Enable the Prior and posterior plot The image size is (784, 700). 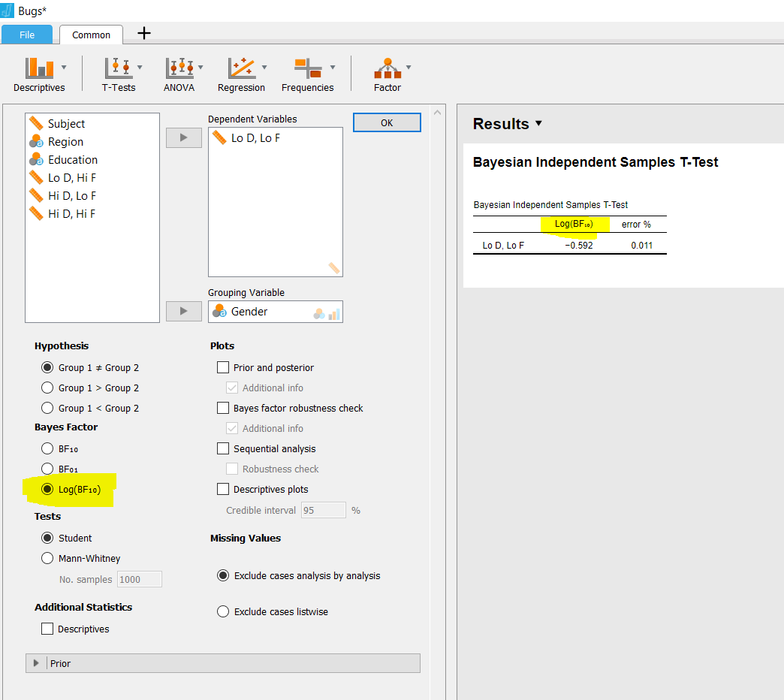(x=222, y=367)
